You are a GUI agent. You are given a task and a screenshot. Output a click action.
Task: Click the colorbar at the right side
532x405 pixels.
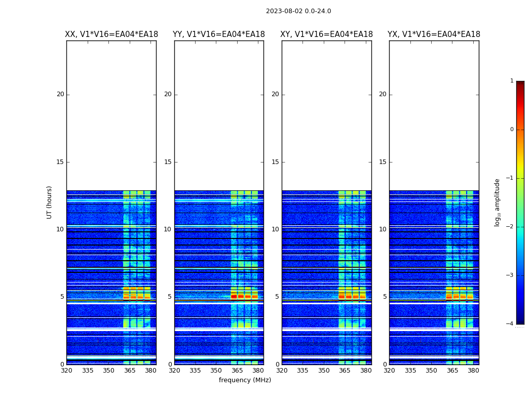[x=520, y=202]
